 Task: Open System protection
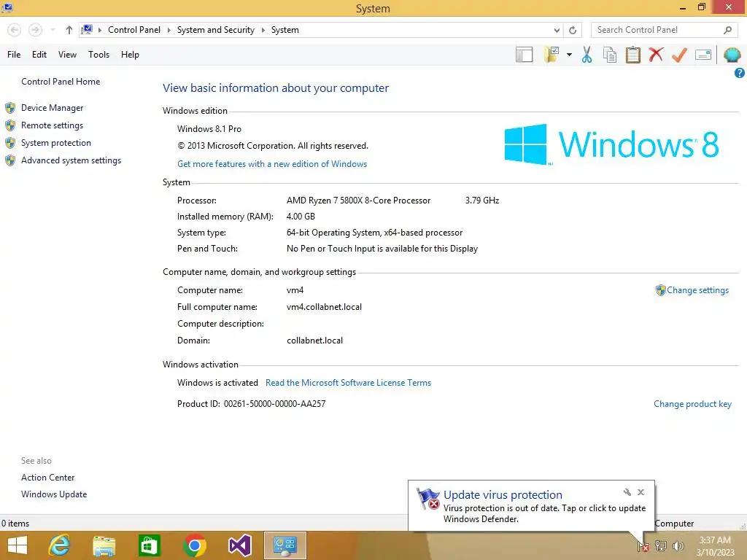(55, 143)
